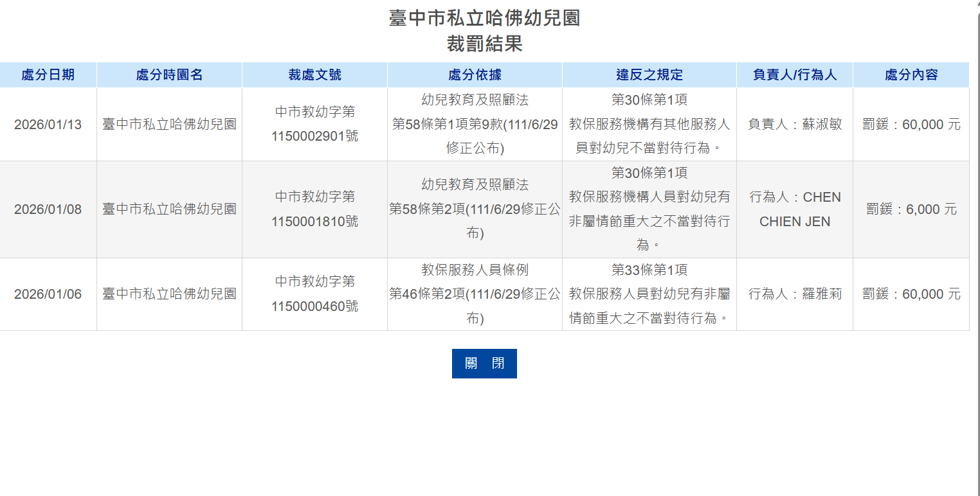Click the date cell 2026/01/13

tap(48, 125)
